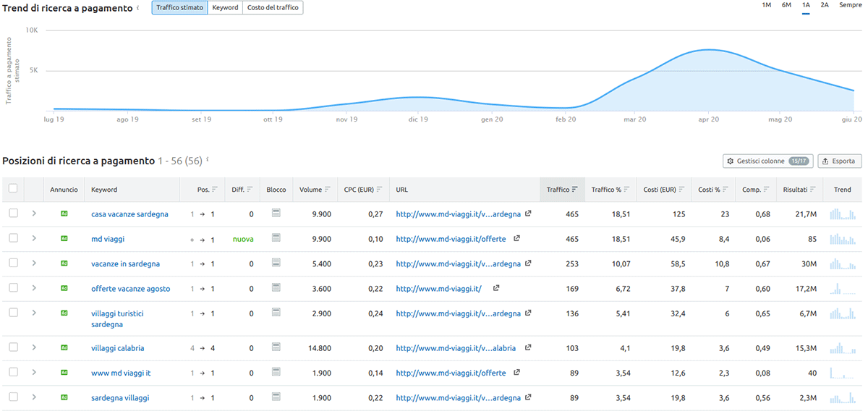Check the md viaggi row
This screenshot has width=868, height=414.
[13, 238]
